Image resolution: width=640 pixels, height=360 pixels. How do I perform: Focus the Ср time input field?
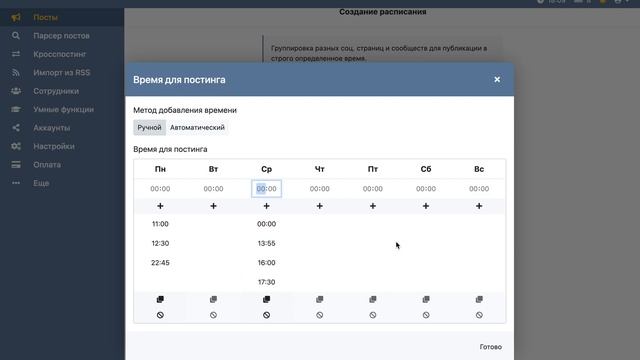(266, 189)
